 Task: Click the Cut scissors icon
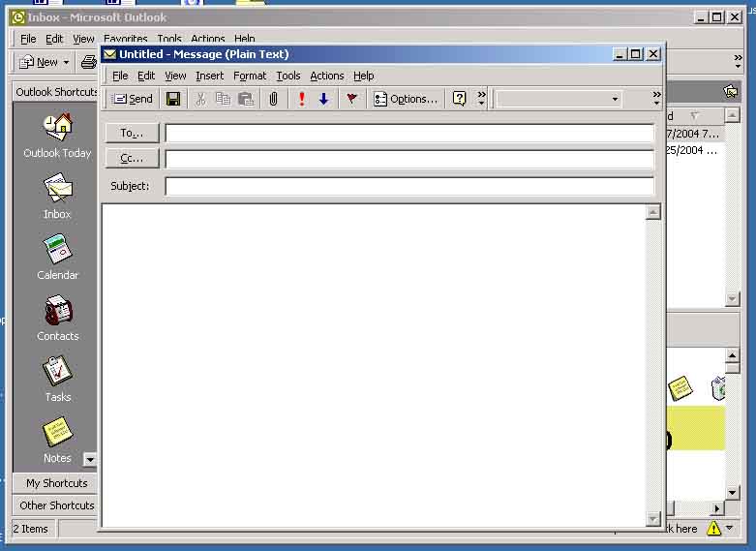click(200, 99)
